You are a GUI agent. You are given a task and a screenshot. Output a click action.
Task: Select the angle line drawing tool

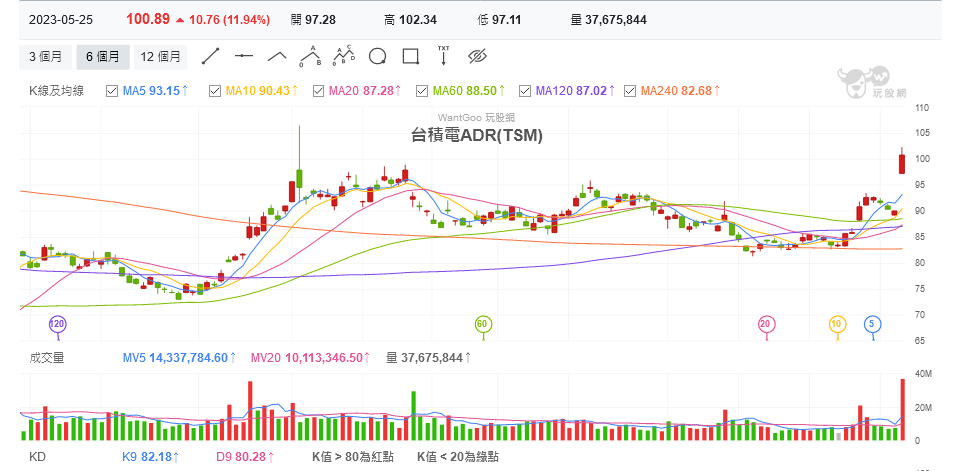point(277,56)
